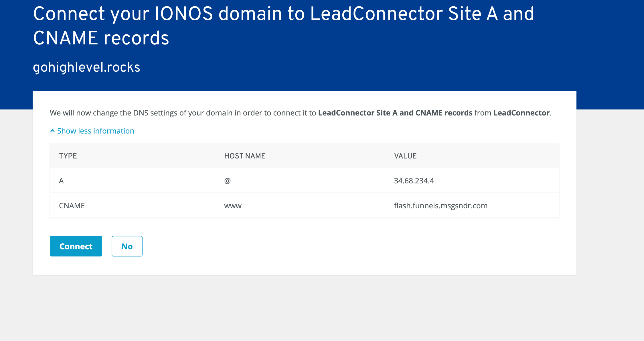Click the A record type cell
The height and width of the screenshot is (341, 644).
tap(61, 181)
